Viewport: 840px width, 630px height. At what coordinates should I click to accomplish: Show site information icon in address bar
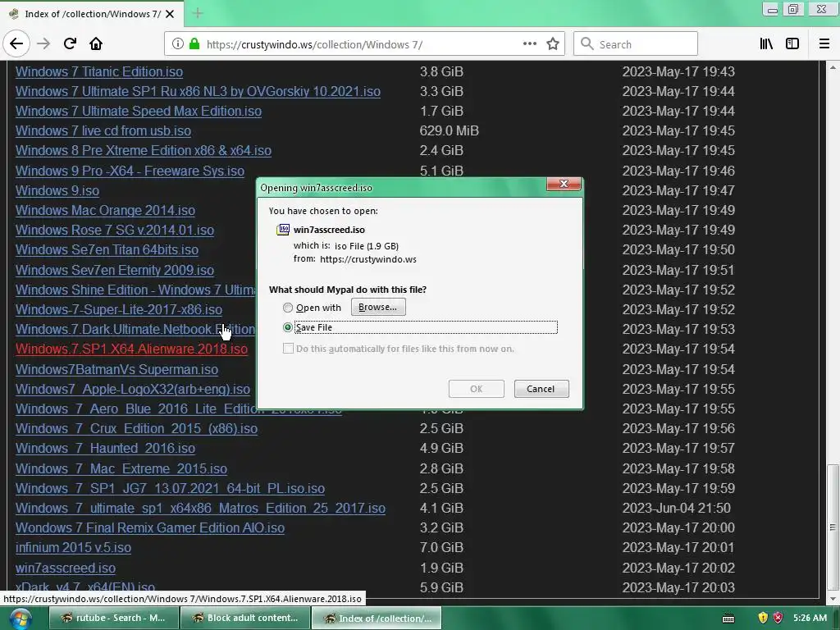tap(178, 44)
